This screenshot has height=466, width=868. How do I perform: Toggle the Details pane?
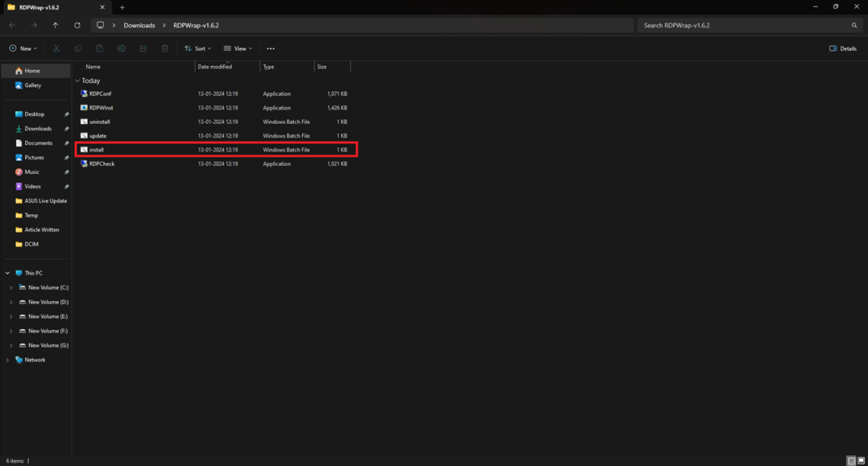point(842,48)
